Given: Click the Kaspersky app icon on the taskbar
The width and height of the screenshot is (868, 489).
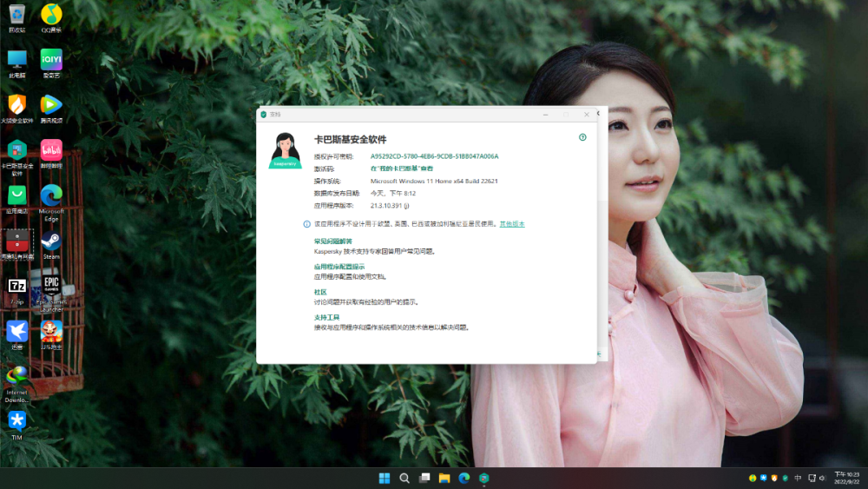Looking at the screenshot, I should point(483,478).
